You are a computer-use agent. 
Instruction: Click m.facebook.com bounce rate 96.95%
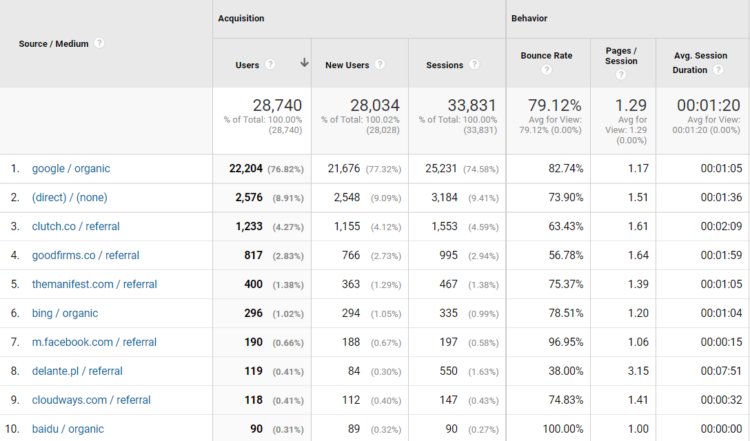click(x=566, y=342)
